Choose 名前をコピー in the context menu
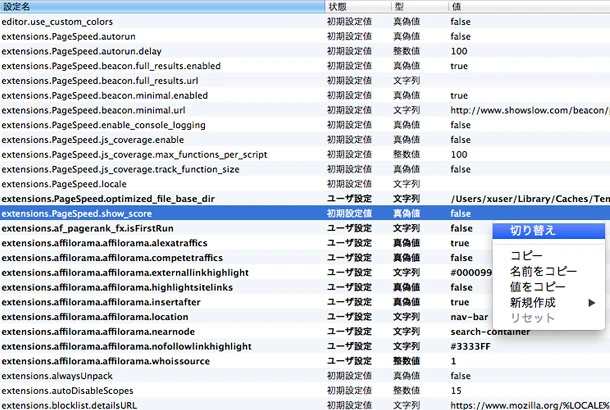610x410 pixels. tap(549, 271)
